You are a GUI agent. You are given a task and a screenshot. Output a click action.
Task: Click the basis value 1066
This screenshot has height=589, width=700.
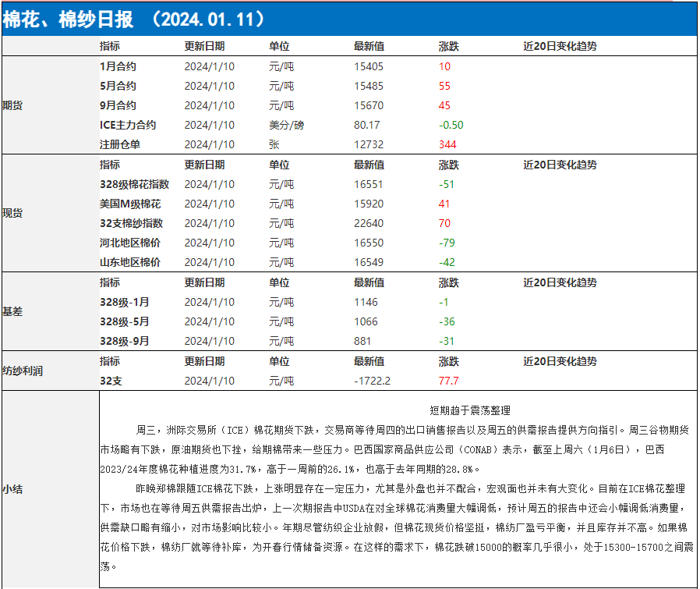coord(366,322)
